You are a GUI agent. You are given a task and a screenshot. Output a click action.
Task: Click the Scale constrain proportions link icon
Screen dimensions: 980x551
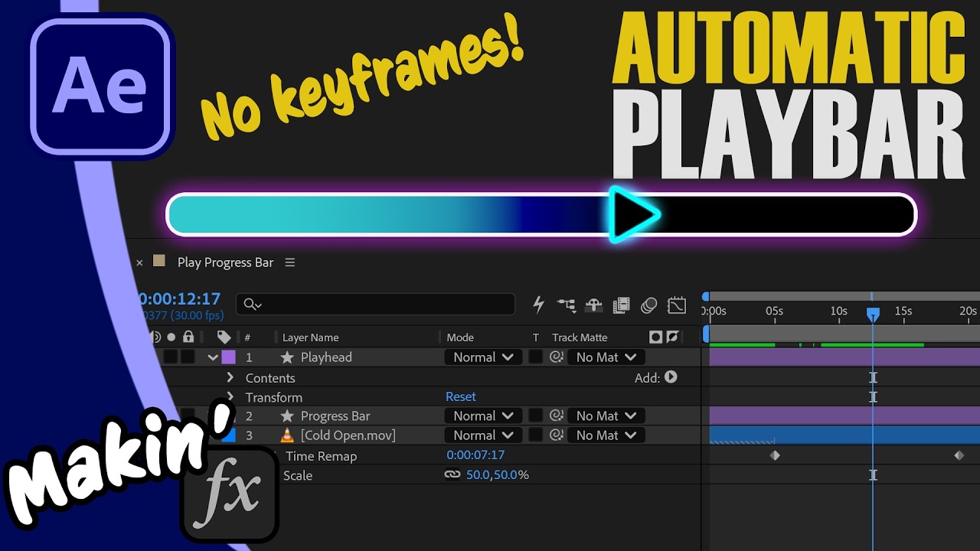[452, 474]
